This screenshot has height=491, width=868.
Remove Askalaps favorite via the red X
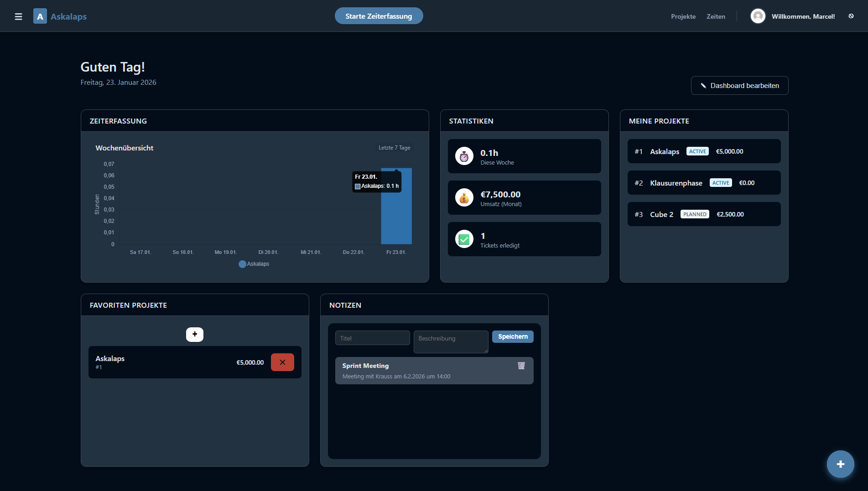coord(282,362)
